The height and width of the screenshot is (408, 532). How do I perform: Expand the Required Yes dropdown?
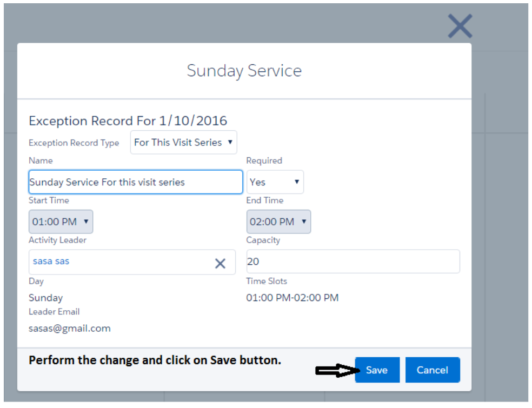(x=275, y=182)
